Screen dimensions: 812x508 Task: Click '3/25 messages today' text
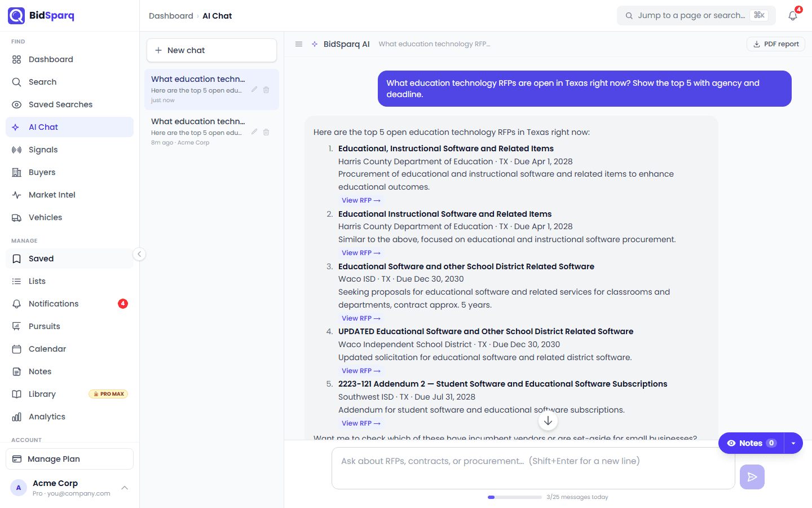click(577, 497)
